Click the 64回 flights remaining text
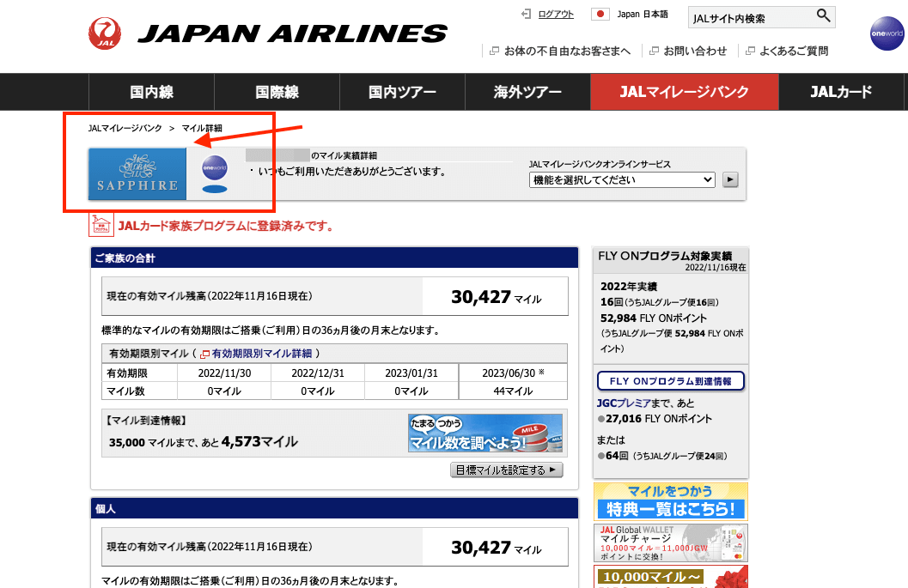 [x=617, y=456]
